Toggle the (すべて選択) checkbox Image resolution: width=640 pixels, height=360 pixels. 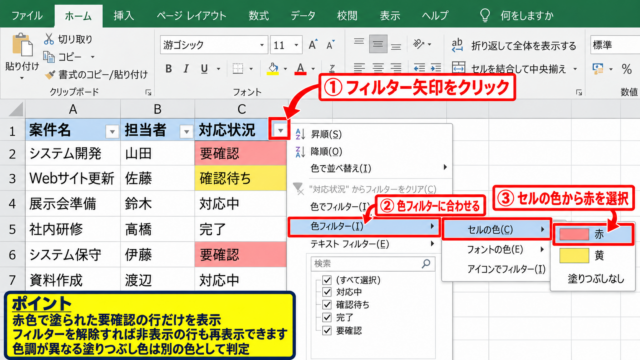click(x=327, y=280)
